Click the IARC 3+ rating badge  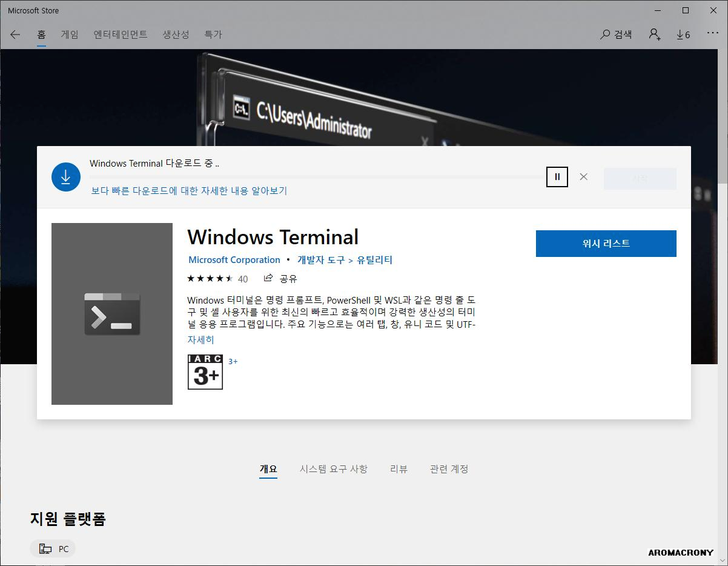click(205, 372)
